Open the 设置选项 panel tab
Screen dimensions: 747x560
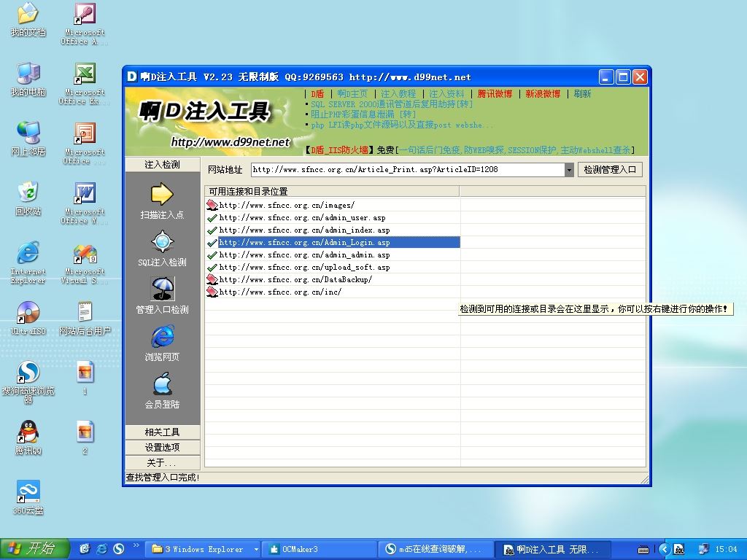[163, 447]
